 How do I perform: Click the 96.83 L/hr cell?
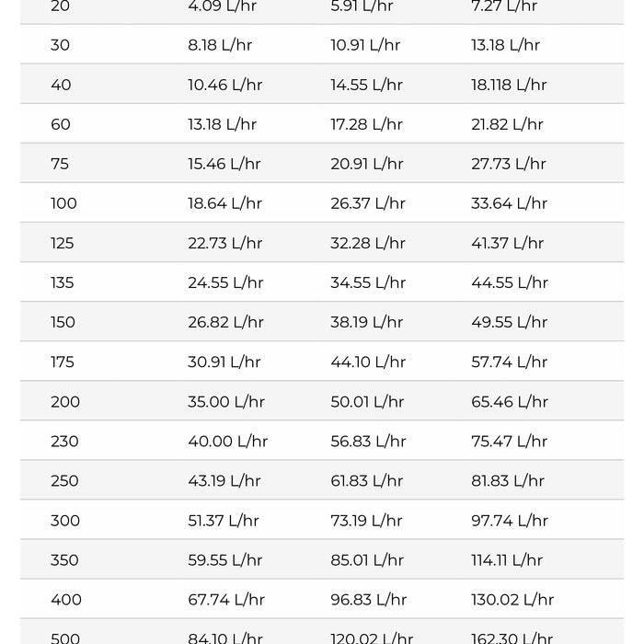[x=368, y=599]
